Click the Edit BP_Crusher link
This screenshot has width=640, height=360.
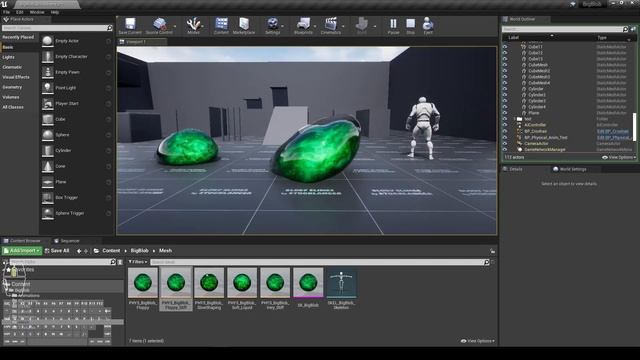click(613, 131)
